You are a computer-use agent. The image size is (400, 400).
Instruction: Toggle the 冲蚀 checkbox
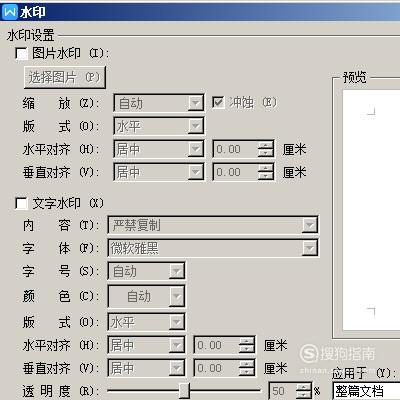(218, 102)
